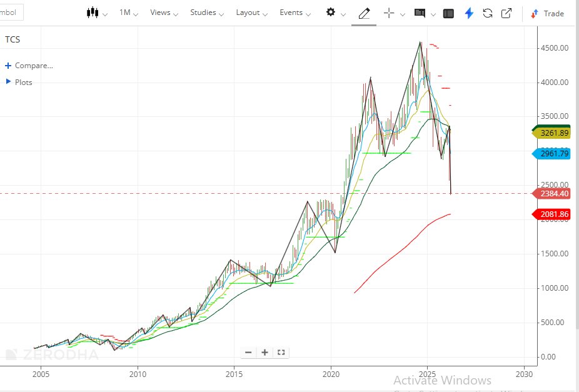Open the Studies menu
This screenshot has height=392, width=579.
point(207,13)
